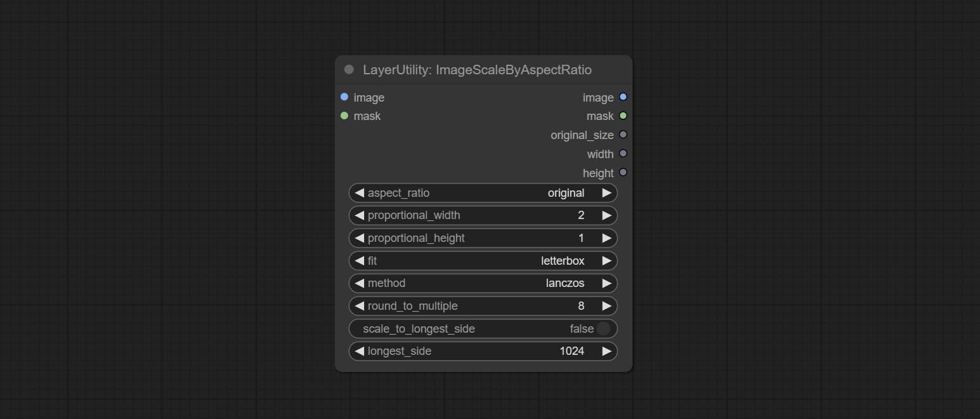The width and height of the screenshot is (980, 419).
Task: Click the mask input socket dot
Action: point(344,116)
